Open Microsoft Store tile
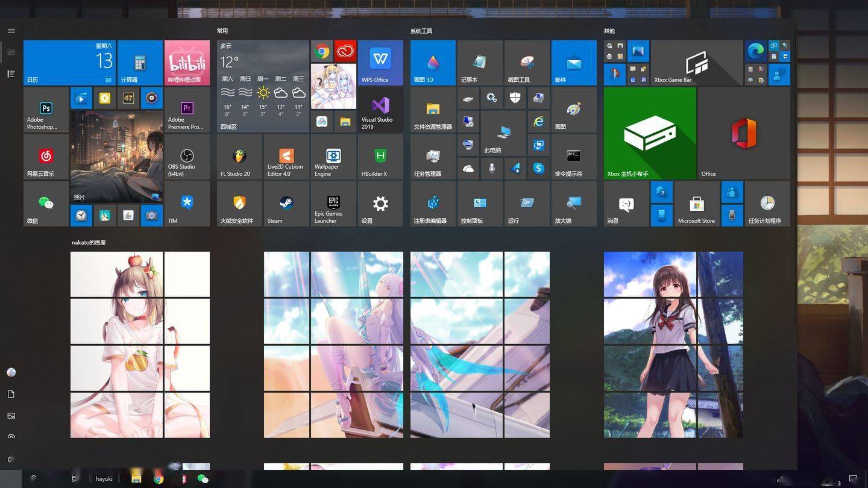Viewport: 868px width, 488px height. (x=696, y=204)
